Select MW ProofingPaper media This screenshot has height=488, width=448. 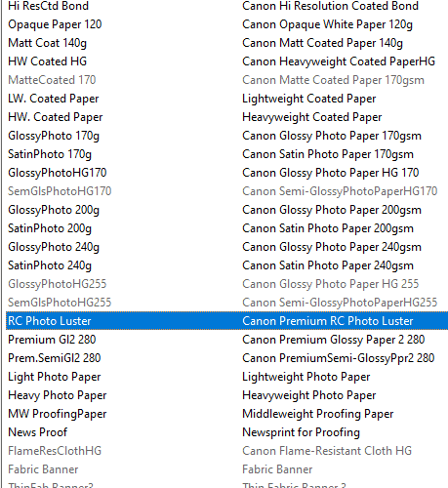pos(226,414)
